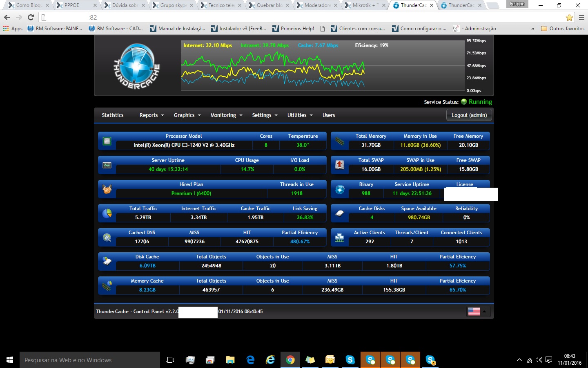The width and height of the screenshot is (588, 368).
Task: Open the Statistics page
Action: (113, 115)
